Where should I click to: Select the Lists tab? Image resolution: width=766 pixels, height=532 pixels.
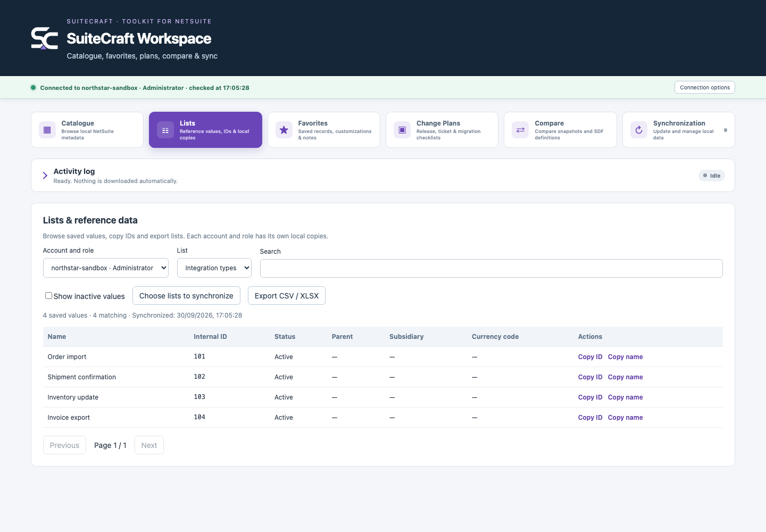[x=205, y=130]
